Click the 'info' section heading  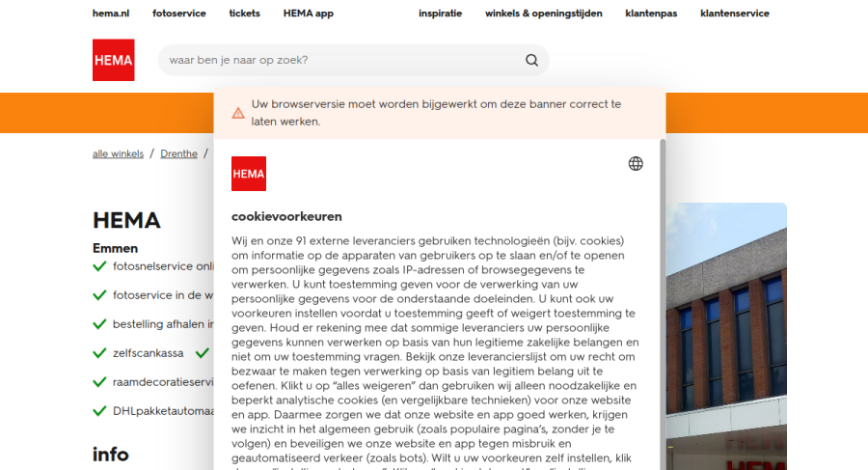point(111,455)
